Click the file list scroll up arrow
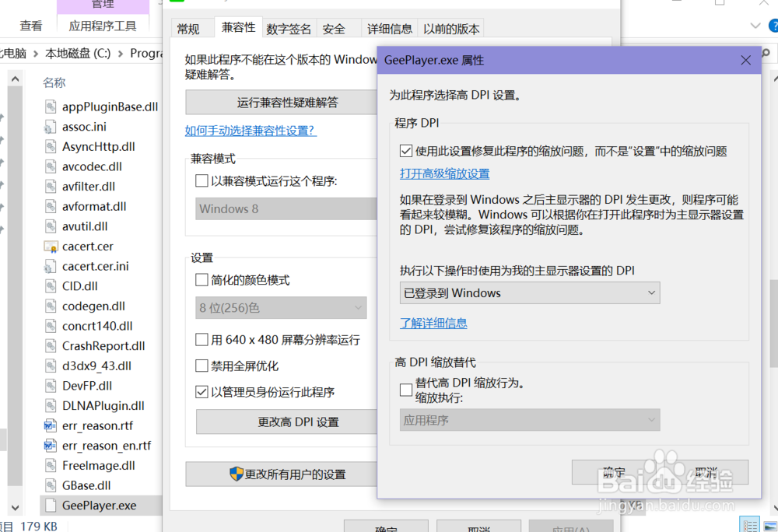This screenshot has width=778, height=532. pos(15,79)
